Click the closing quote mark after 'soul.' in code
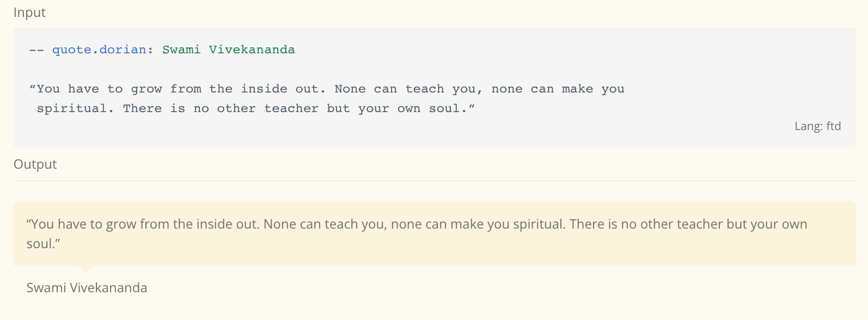The height and width of the screenshot is (320, 868). pyautogui.click(x=472, y=106)
